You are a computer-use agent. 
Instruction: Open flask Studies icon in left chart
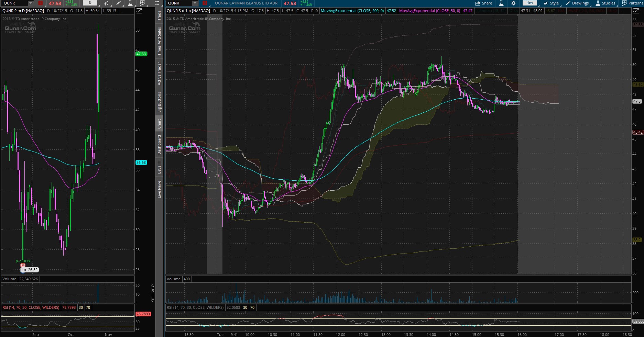[x=130, y=3]
